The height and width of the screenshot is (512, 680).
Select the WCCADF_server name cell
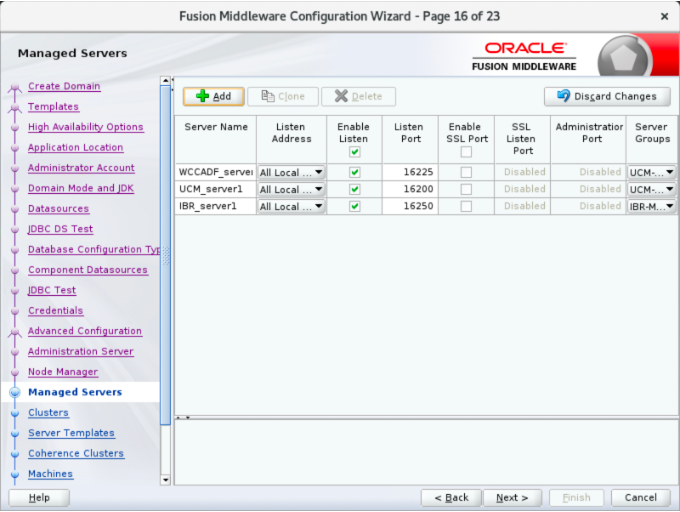[x=216, y=172]
